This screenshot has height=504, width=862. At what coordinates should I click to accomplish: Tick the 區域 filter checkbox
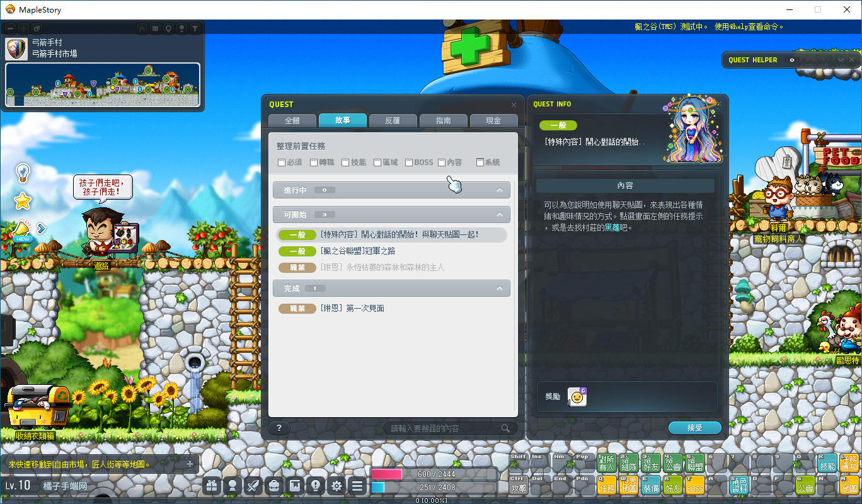tap(377, 163)
